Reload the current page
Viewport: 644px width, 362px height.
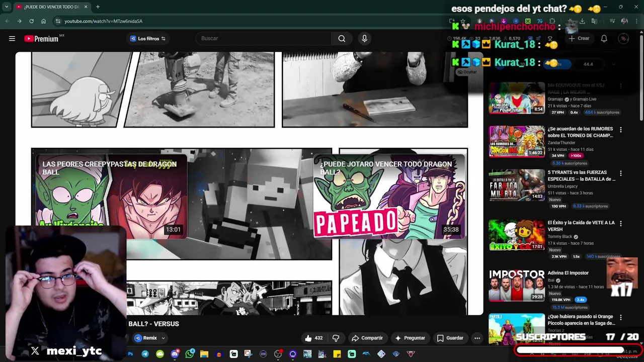click(x=31, y=21)
